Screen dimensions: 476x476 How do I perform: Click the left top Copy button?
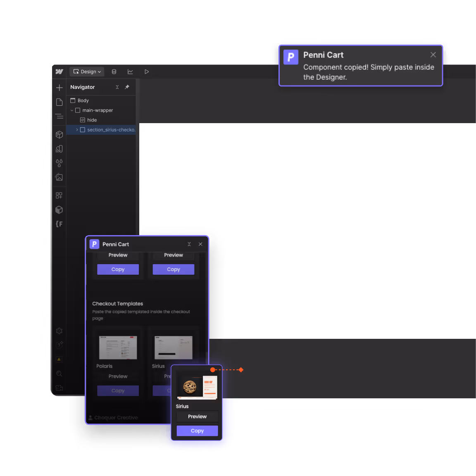pyautogui.click(x=118, y=269)
